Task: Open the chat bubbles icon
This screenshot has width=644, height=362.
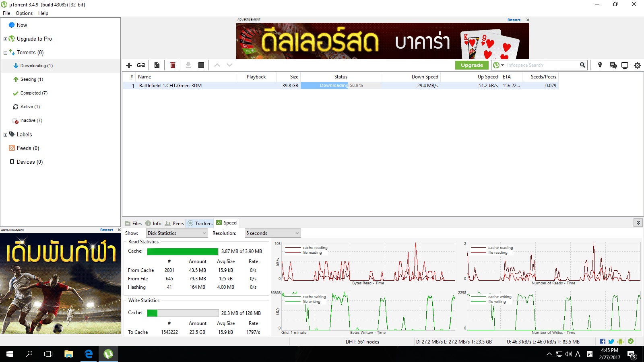Action: [x=613, y=65]
